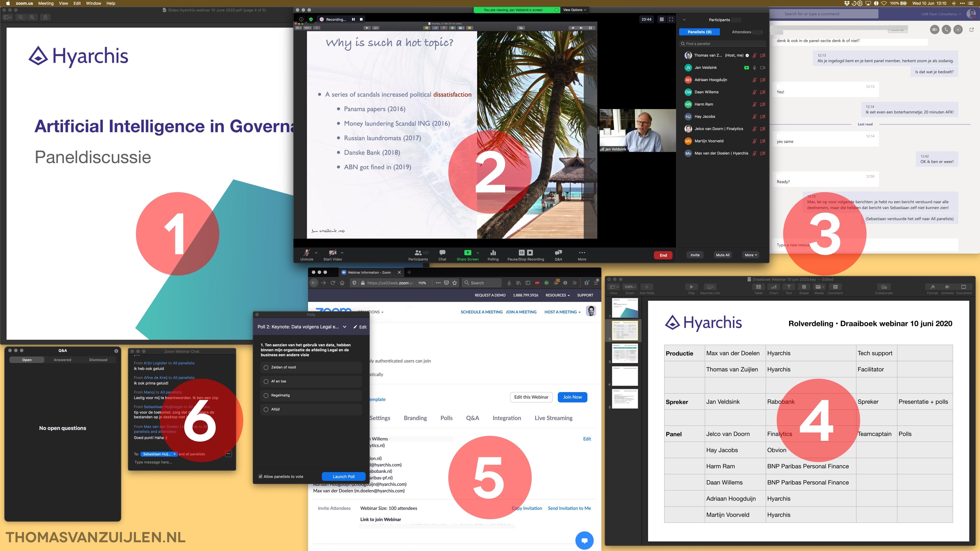
Task: Open the Chat panel in Zoom
Action: [x=442, y=255]
